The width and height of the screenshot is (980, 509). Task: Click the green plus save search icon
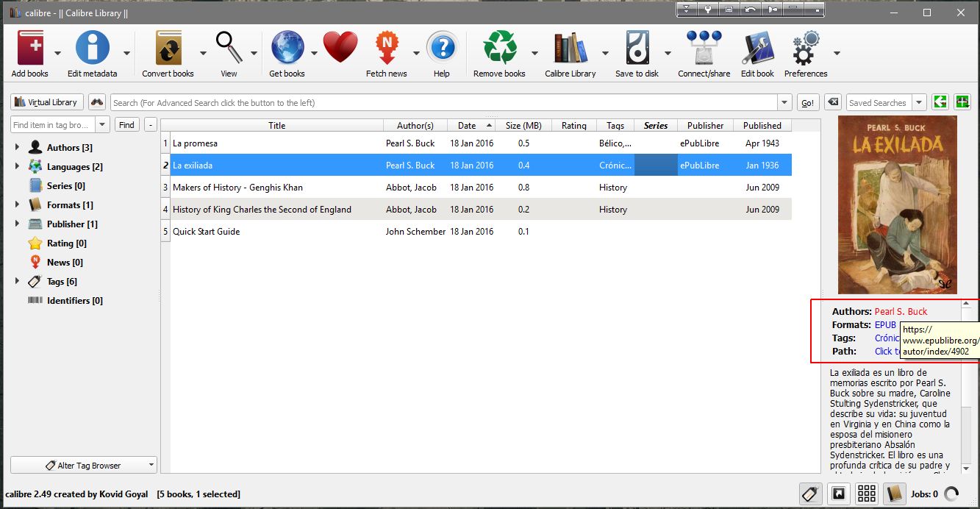click(962, 102)
